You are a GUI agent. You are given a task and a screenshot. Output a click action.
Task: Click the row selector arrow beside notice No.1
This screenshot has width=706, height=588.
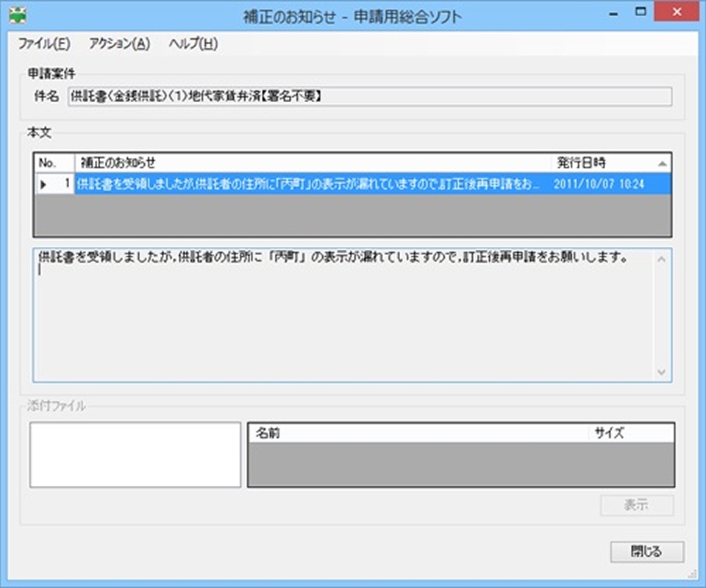tap(44, 184)
